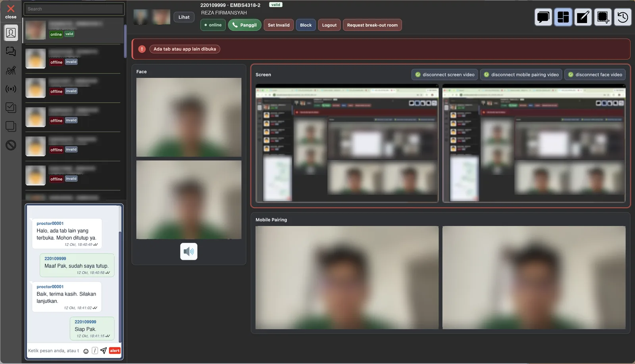
Task: Open the left screen capture thumbnail
Action: (x=347, y=143)
